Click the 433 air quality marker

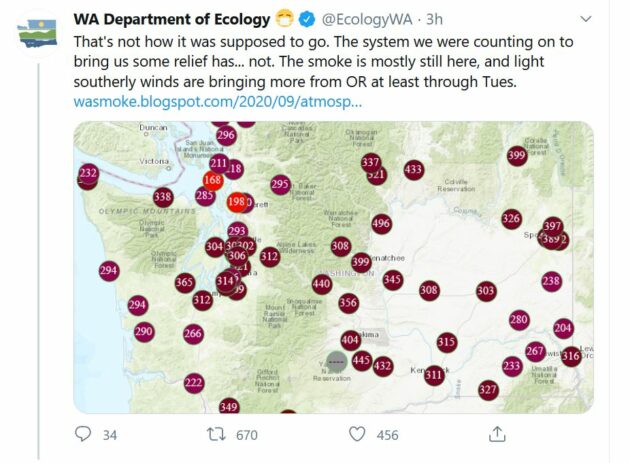[x=414, y=169]
